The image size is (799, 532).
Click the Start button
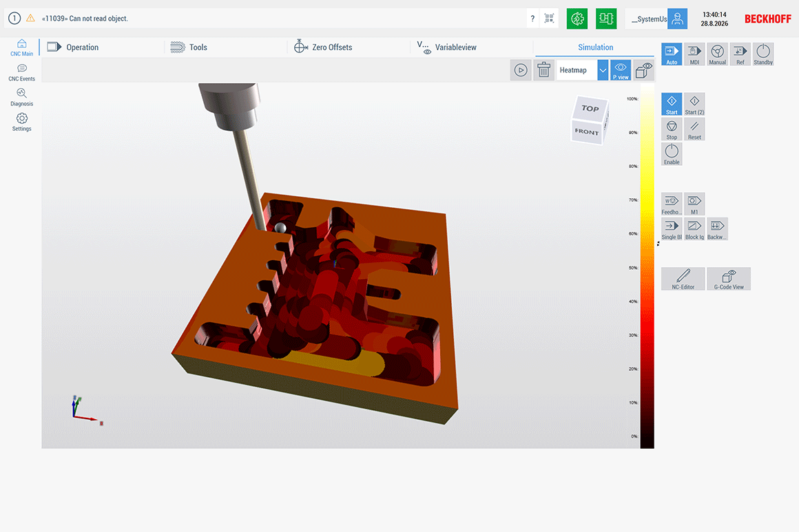click(x=672, y=104)
